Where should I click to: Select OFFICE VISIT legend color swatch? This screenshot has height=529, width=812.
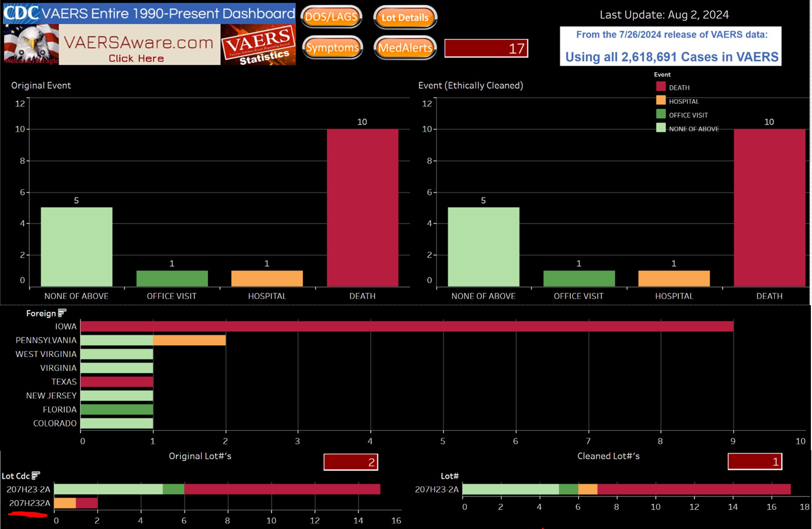(x=661, y=114)
